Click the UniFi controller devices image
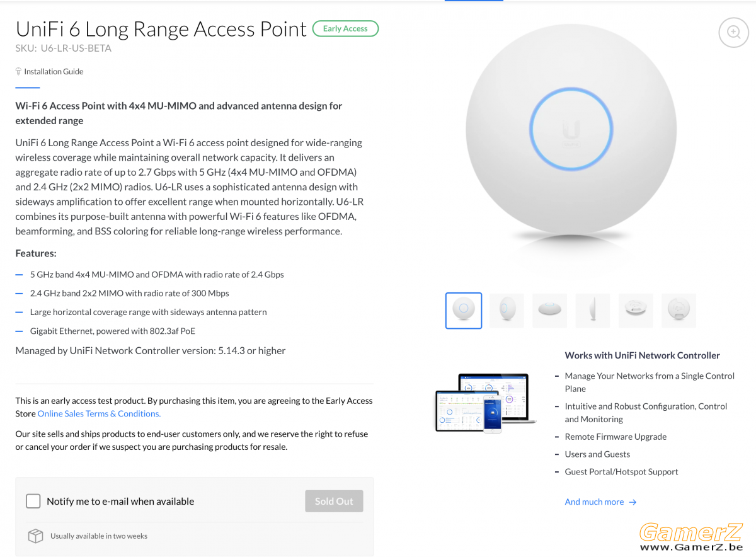Screen dimensions: 756x557 [x=484, y=403]
